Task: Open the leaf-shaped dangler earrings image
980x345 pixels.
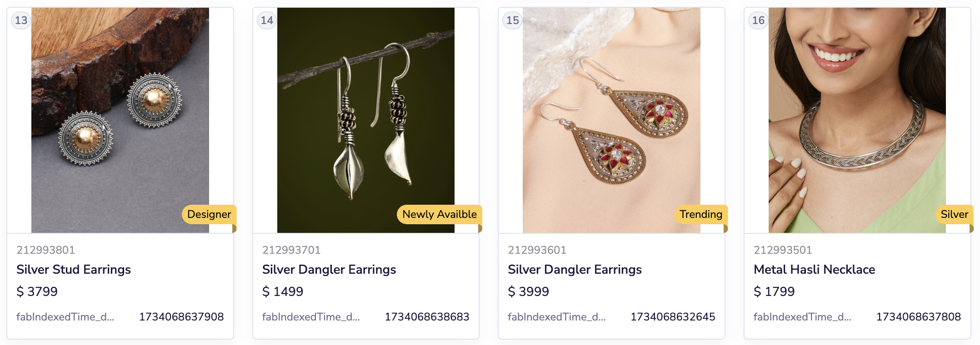Action: click(366, 120)
